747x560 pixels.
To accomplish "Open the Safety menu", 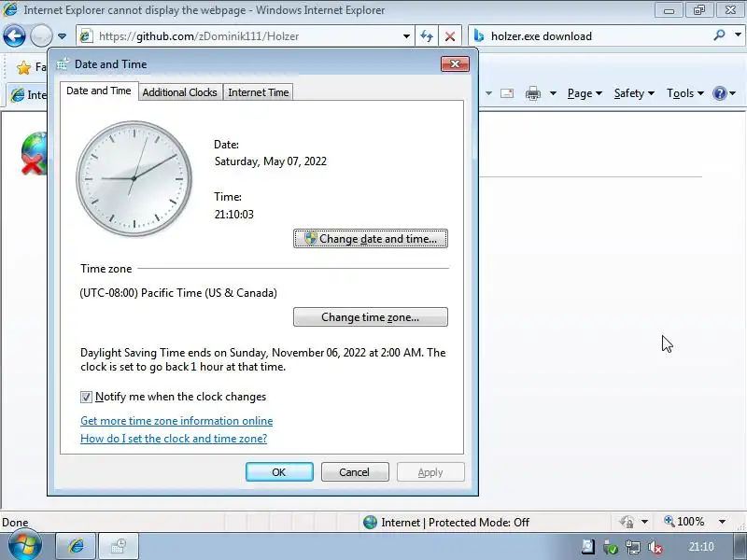I will tap(634, 93).
